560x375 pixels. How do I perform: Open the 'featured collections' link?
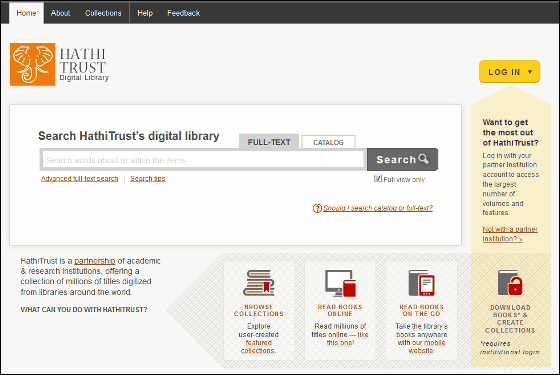pos(258,346)
